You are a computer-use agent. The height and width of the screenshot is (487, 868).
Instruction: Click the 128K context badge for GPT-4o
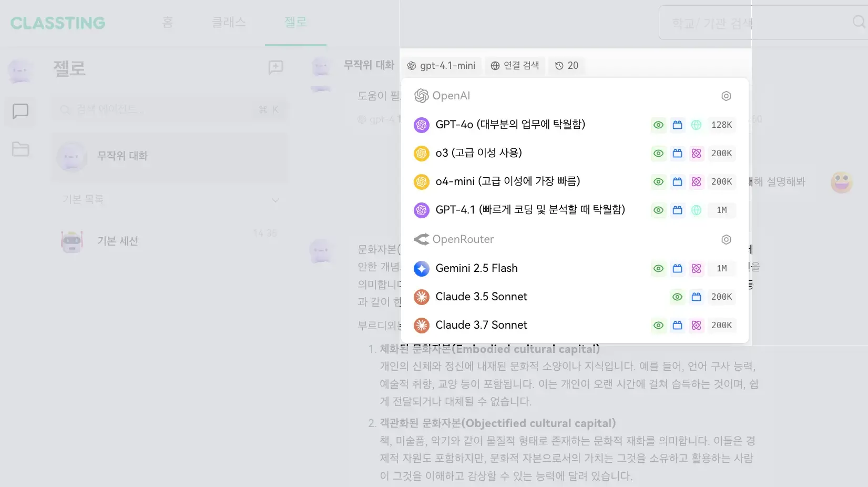pyautogui.click(x=721, y=125)
